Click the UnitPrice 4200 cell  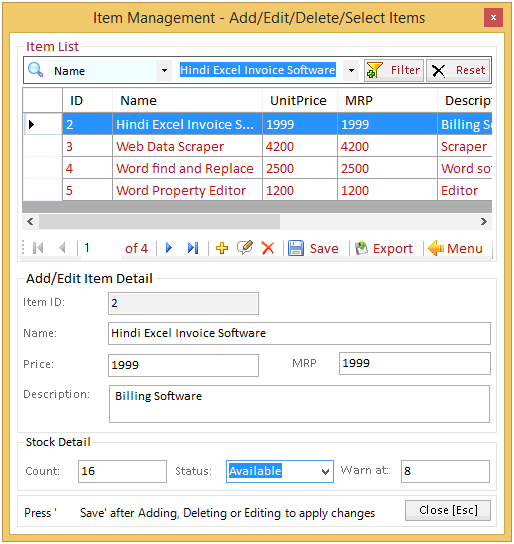[x=300, y=146]
